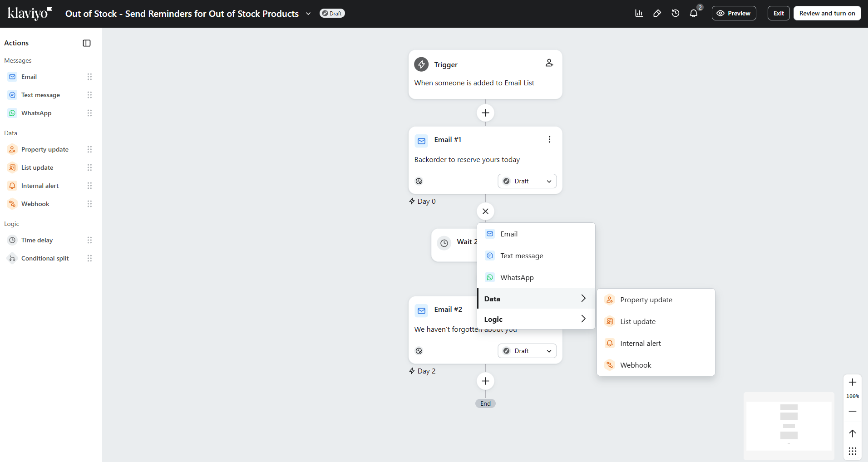Click Review and turn on
Screen dimensions: 868x462
(x=827, y=13)
